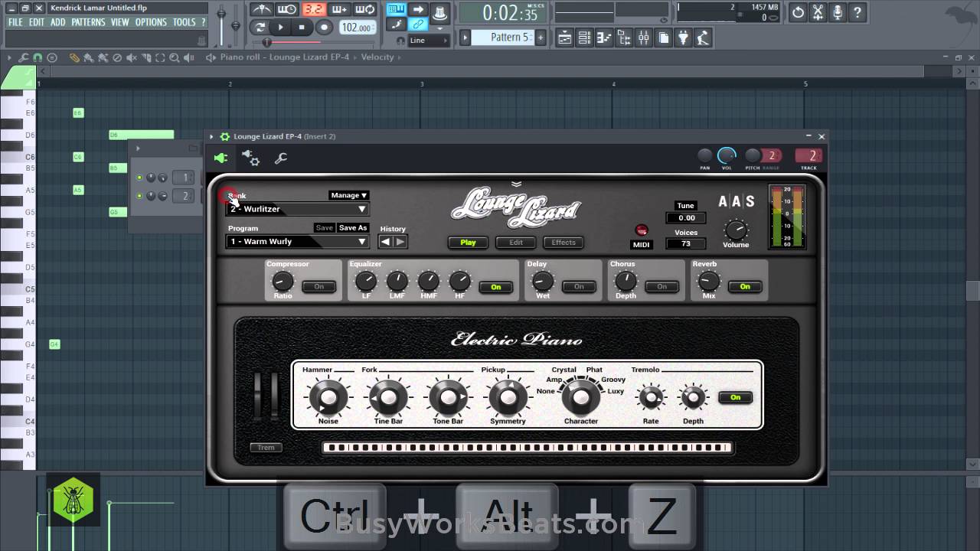
Task: Click the one-click recording microphone icon
Action: [838, 12]
